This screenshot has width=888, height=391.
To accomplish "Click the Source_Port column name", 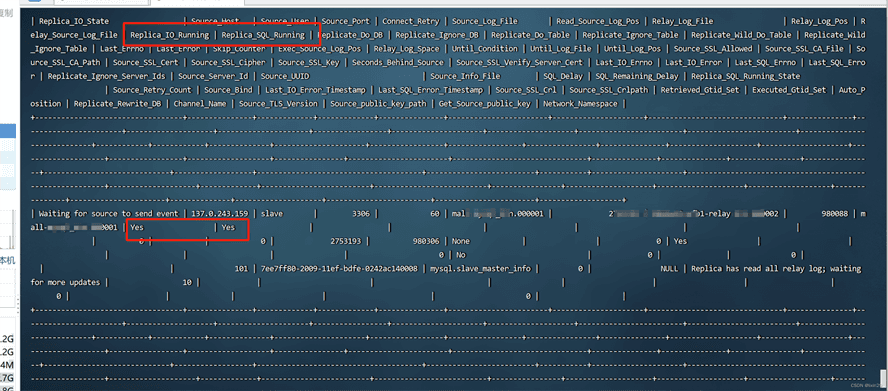I will click(x=345, y=21).
